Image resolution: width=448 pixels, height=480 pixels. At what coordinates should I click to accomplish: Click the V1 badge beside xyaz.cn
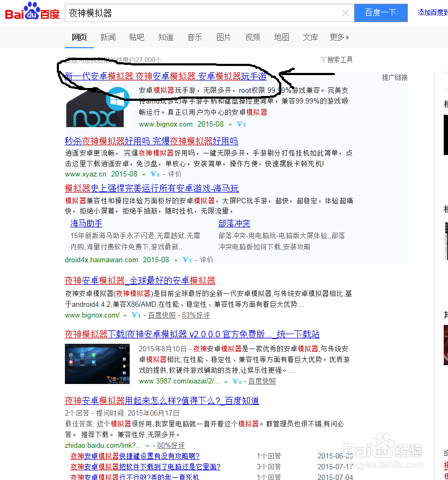[155, 174]
